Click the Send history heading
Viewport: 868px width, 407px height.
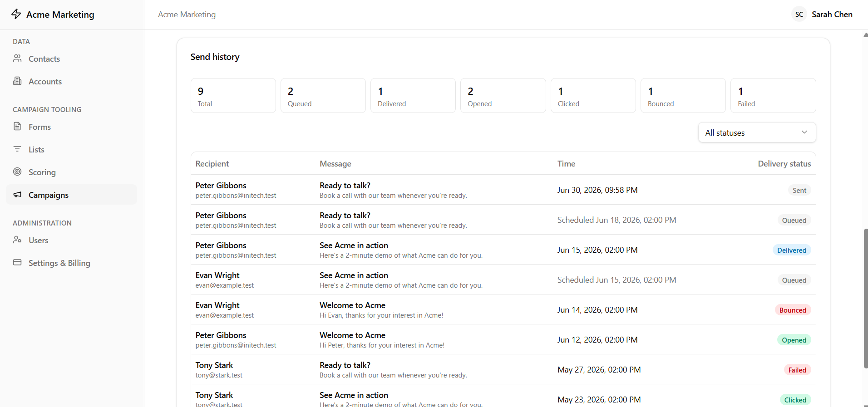coord(215,57)
